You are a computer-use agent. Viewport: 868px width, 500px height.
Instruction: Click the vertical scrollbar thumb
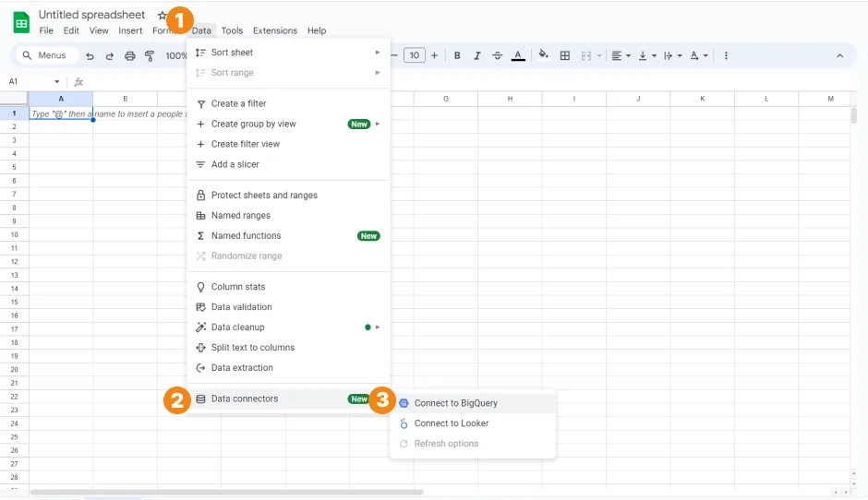tap(853, 115)
